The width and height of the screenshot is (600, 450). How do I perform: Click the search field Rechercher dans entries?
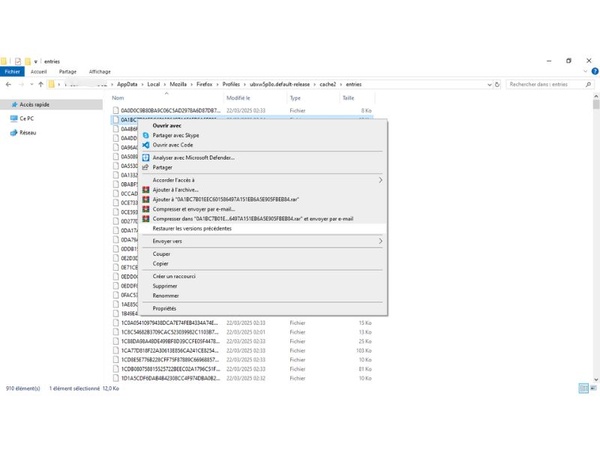pos(545,85)
